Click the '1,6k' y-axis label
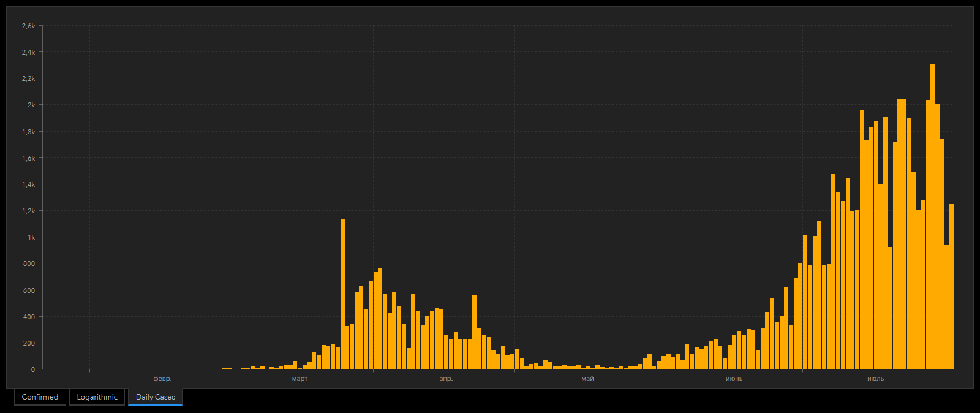This screenshot has width=980, height=413. (28, 158)
